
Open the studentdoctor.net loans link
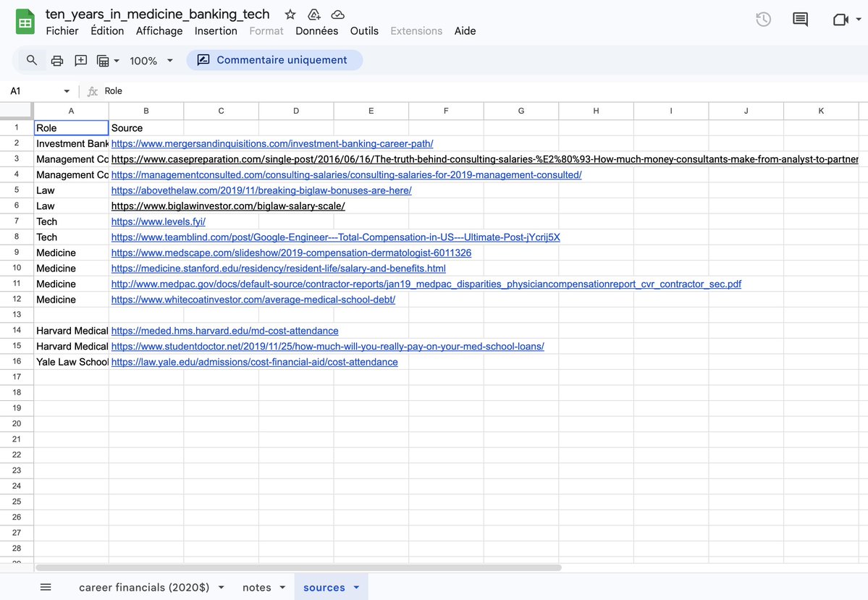click(328, 347)
